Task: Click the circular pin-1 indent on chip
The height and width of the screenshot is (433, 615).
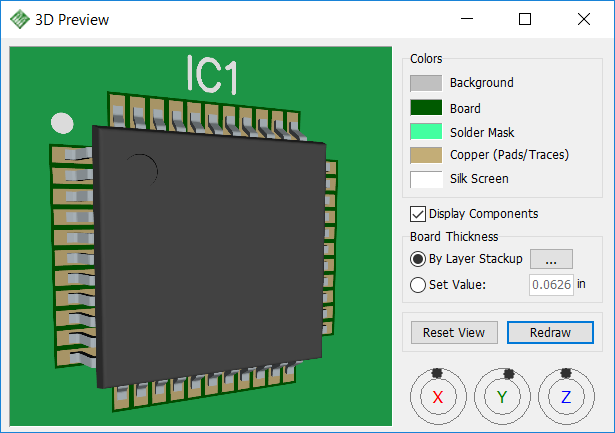Action: click(142, 170)
